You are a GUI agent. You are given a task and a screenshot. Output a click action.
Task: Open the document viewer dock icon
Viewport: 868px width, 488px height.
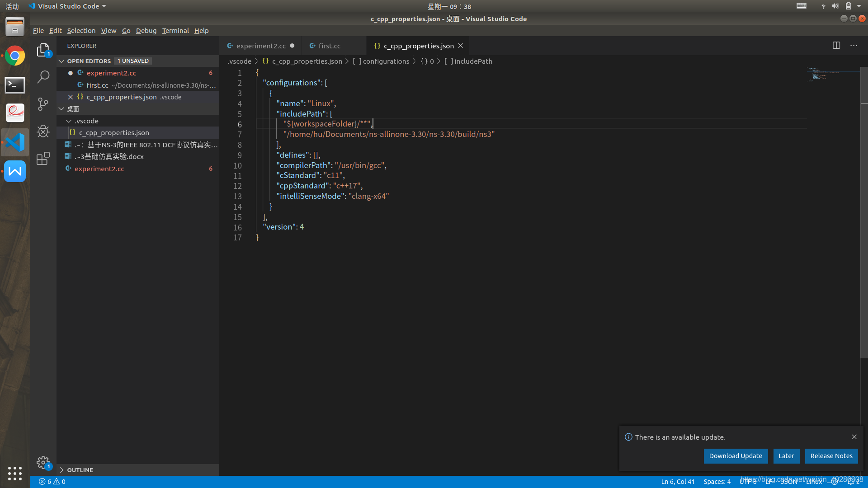pos(15,113)
